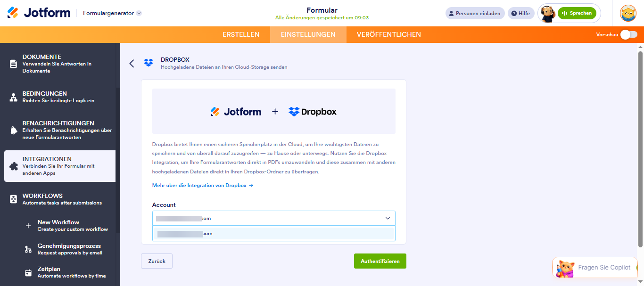Click the dog assistant avatar icon

tap(547, 14)
